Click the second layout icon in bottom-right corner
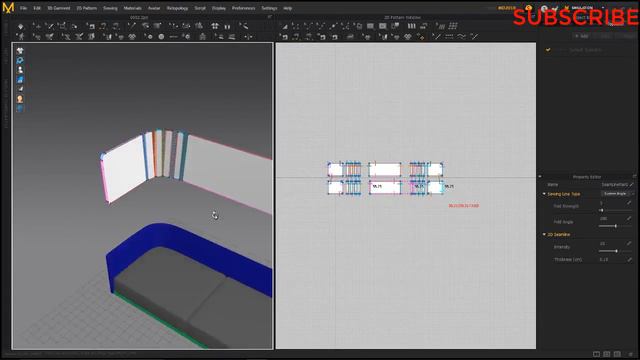Image resolution: width=640 pixels, height=360 pixels. tap(607, 354)
